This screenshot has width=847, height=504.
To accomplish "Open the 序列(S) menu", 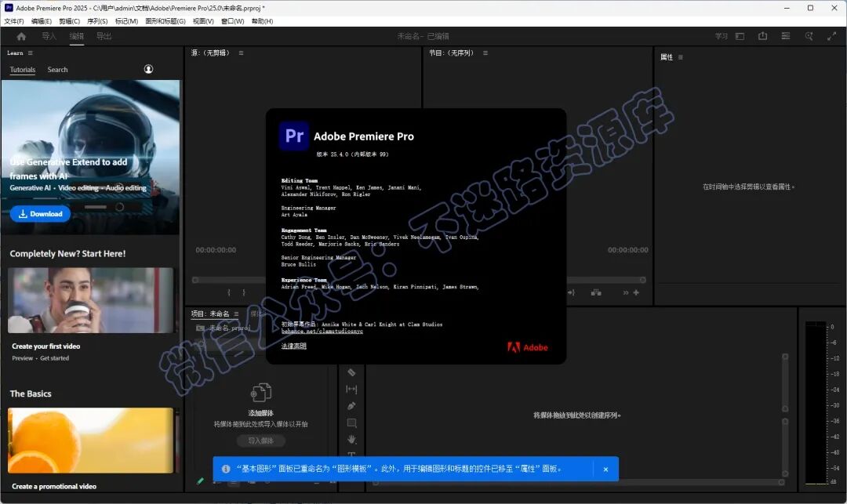I will (x=97, y=21).
